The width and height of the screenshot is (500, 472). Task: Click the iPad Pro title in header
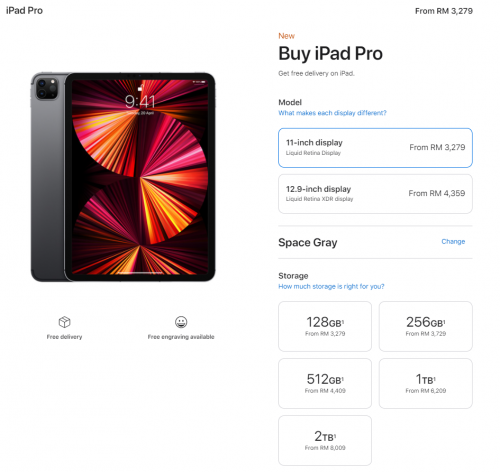[24, 11]
